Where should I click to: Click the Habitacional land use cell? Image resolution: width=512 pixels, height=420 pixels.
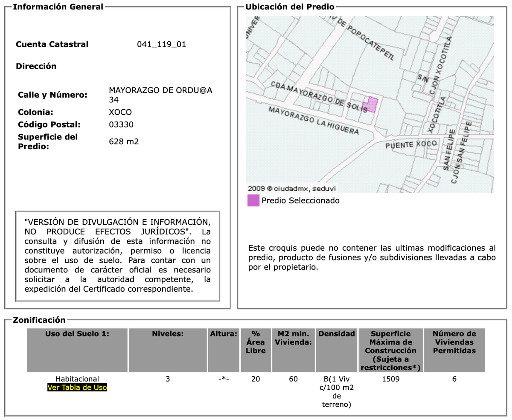coord(77,379)
